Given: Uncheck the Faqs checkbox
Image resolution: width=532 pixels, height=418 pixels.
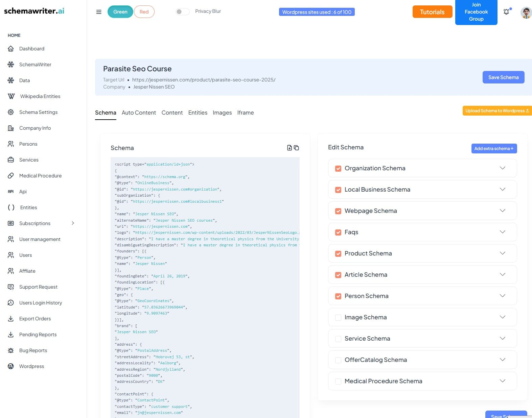Looking at the screenshot, I should 338,232.
